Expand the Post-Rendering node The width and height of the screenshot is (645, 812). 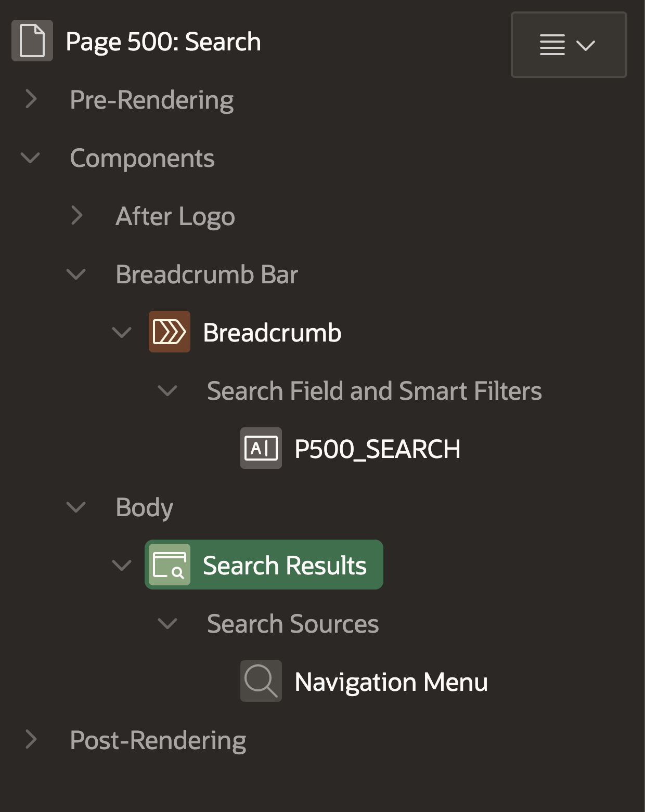[31, 740]
